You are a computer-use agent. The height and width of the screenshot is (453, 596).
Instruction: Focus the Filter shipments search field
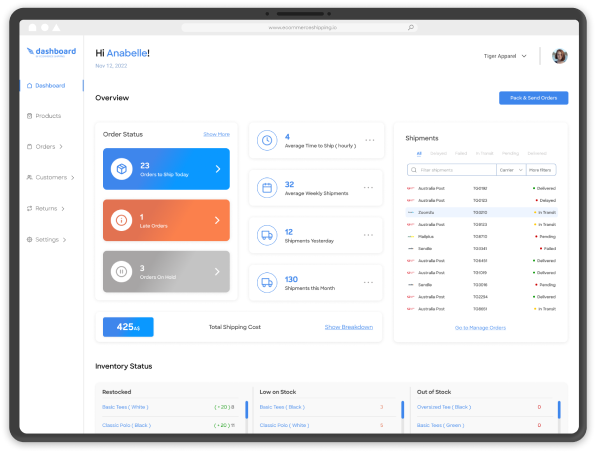(x=452, y=170)
